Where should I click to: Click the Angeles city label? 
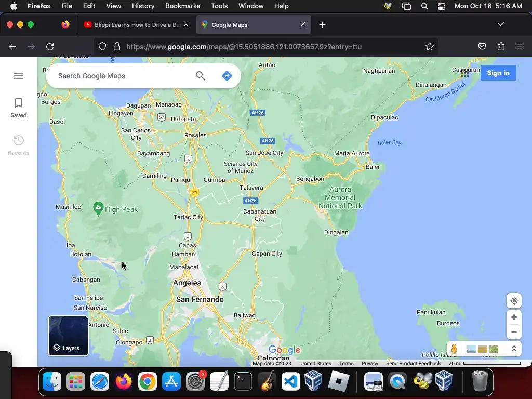point(187,283)
